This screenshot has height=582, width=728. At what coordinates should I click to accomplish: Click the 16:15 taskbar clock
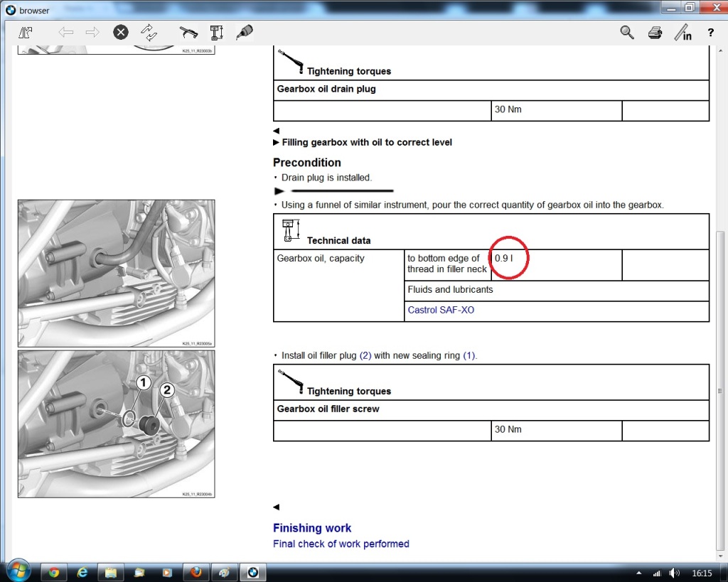702,573
